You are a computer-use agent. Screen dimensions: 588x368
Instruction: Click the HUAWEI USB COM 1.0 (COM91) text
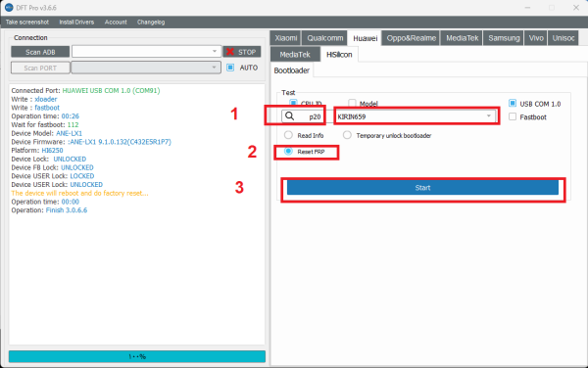coord(111,91)
